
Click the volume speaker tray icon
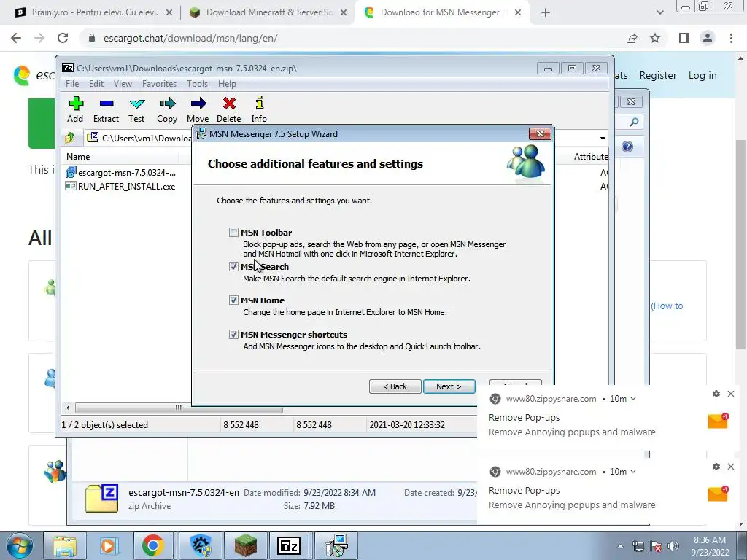(673, 546)
